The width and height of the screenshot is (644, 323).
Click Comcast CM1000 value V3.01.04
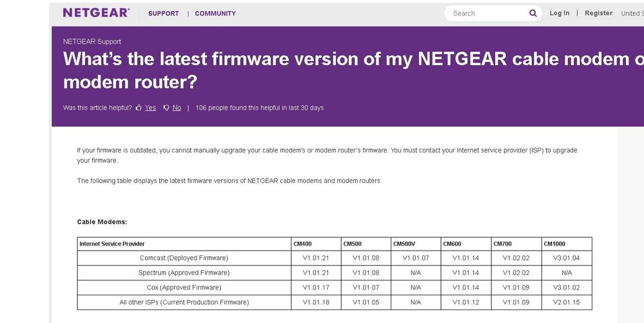(x=567, y=258)
